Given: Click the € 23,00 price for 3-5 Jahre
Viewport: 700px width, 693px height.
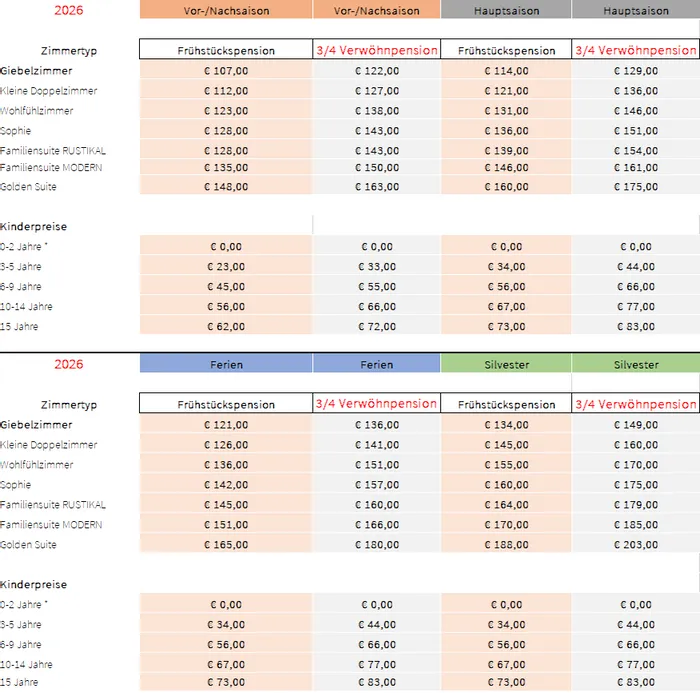Looking at the screenshot, I should point(225,267).
